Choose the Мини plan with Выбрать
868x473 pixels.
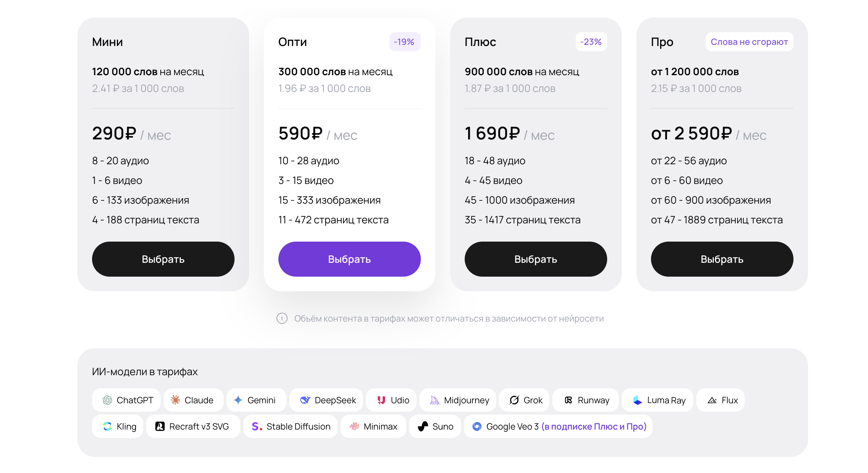[x=163, y=259]
